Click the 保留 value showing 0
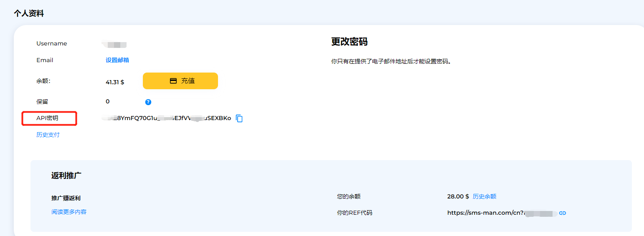 (108, 101)
